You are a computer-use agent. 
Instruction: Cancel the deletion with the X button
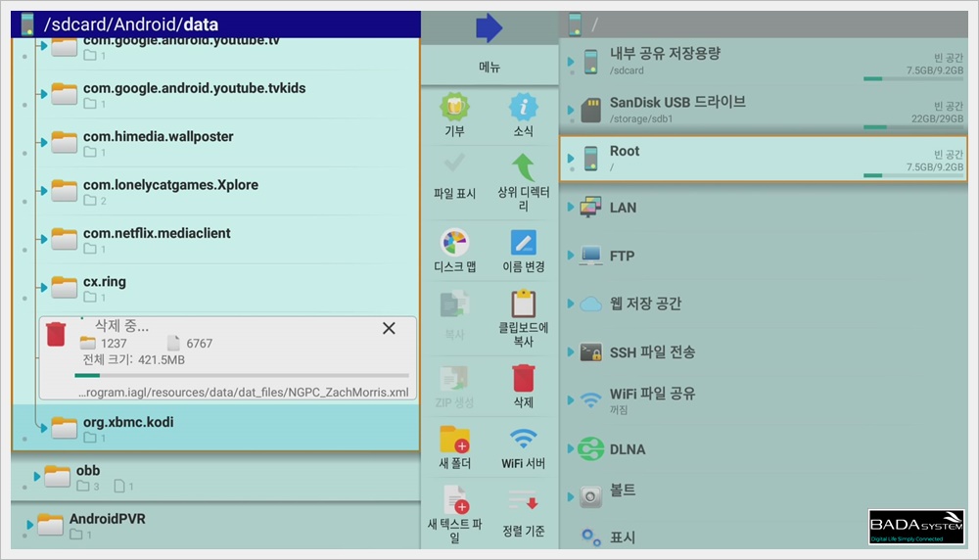click(x=389, y=328)
